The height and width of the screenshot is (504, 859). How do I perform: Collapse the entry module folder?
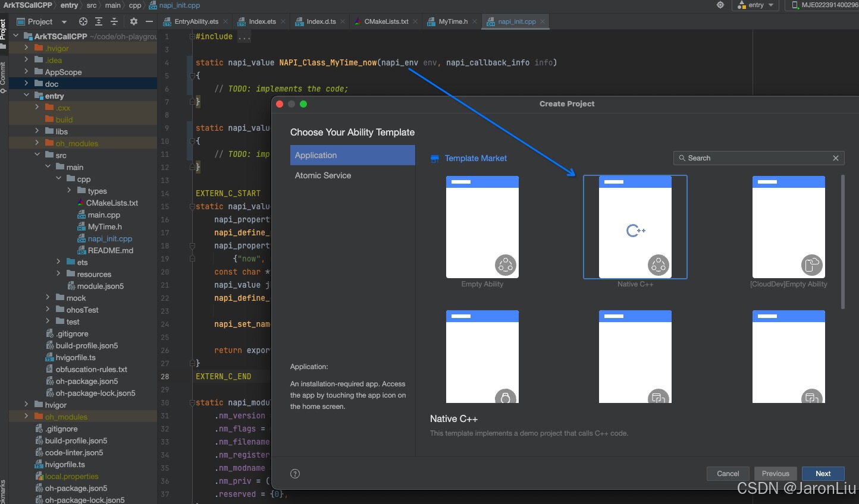tap(26, 96)
